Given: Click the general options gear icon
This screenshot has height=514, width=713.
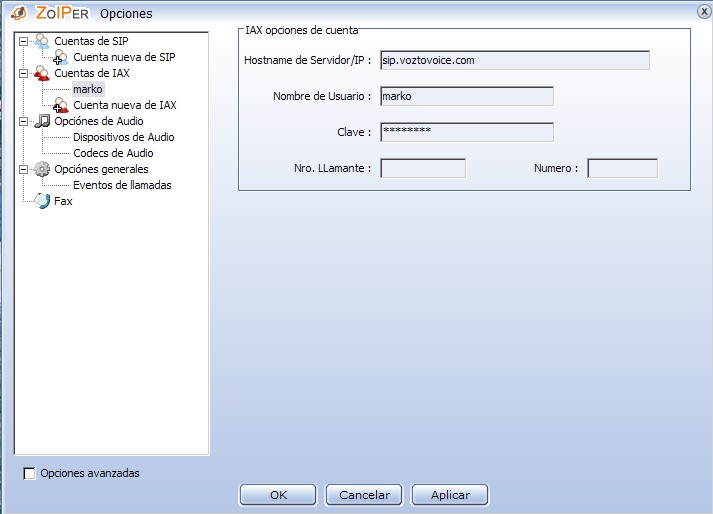Looking at the screenshot, I should (41, 169).
